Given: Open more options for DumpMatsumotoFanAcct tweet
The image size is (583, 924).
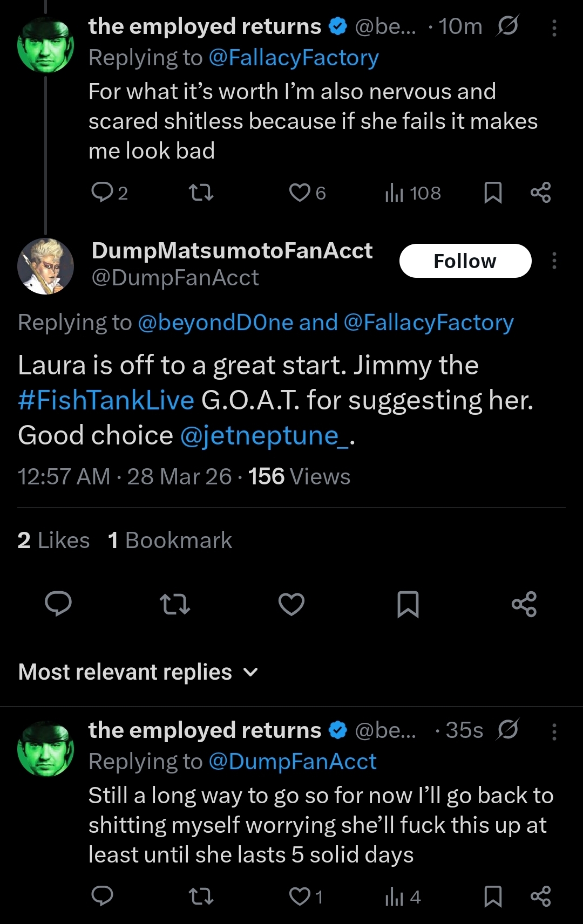Looking at the screenshot, I should pyautogui.click(x=554, y=261).
